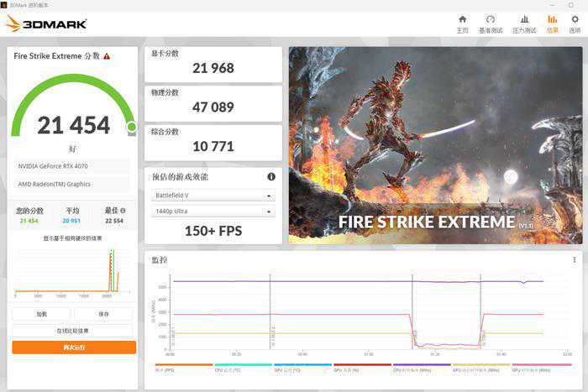Click the Fire Strike Extreme banner image
Screen dimensions: 588x392
tap(435, 145)
